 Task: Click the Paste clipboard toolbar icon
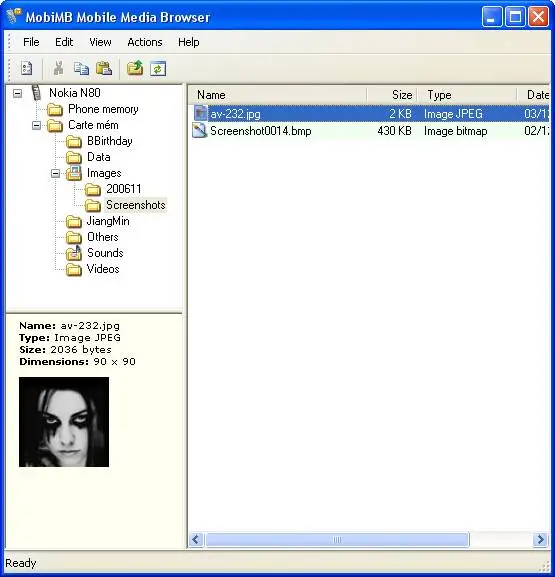pyautogui.click(x=104, y=68)
